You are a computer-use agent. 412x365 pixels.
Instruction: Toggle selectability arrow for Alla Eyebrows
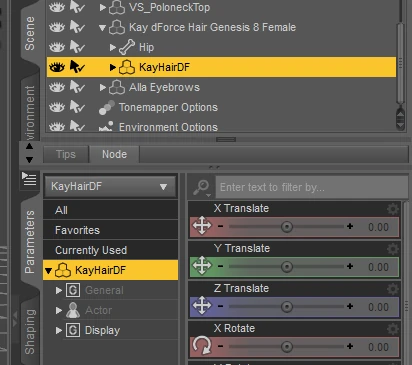(77, 87)
